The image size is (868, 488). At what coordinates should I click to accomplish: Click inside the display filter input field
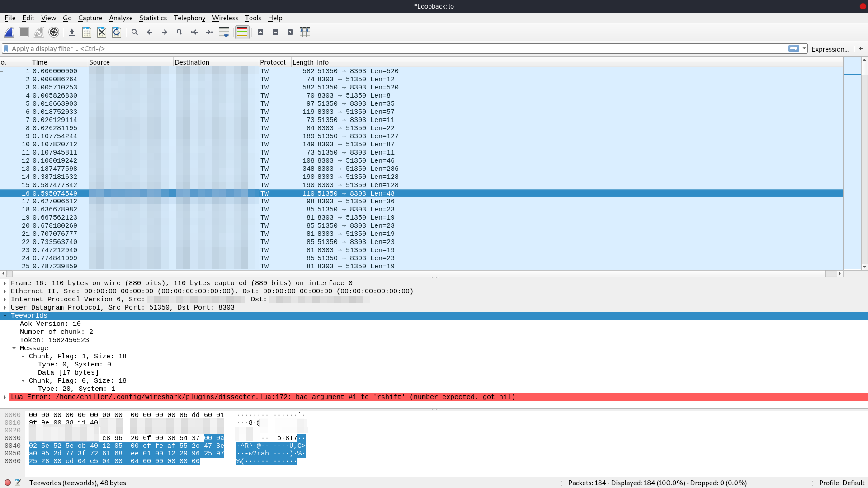click(x=181, y=48)
